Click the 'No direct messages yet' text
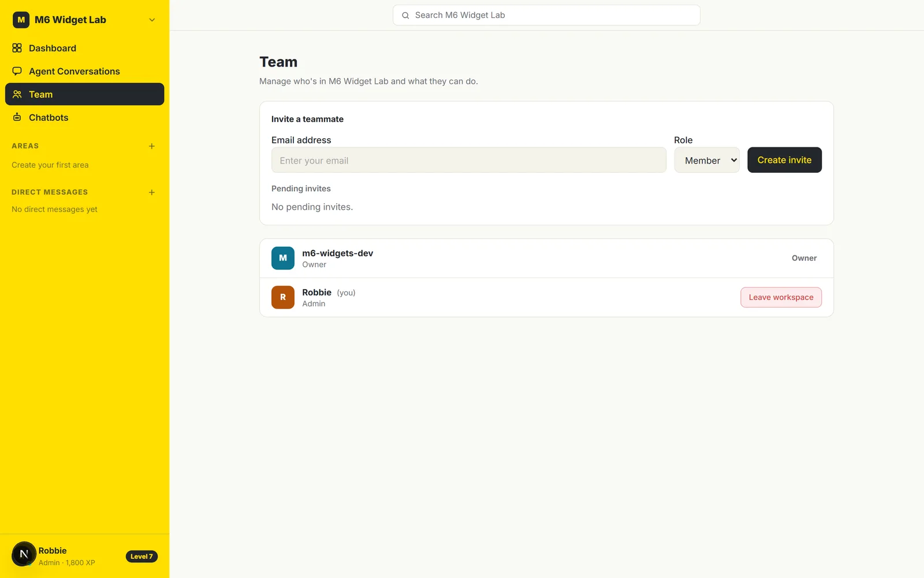This screenshot has width=924, height=578. [x=54, y=209]
